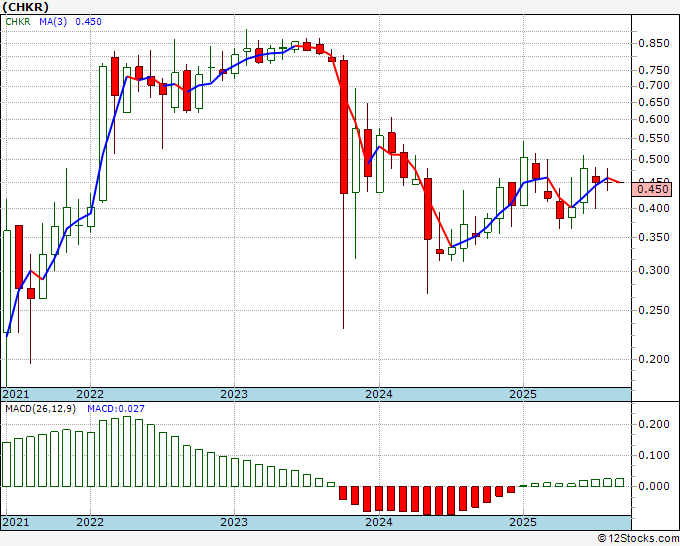Screen dimensions: 680x546
Task: Click the (CHKR) ticker title
Action: tap(24, 6)
